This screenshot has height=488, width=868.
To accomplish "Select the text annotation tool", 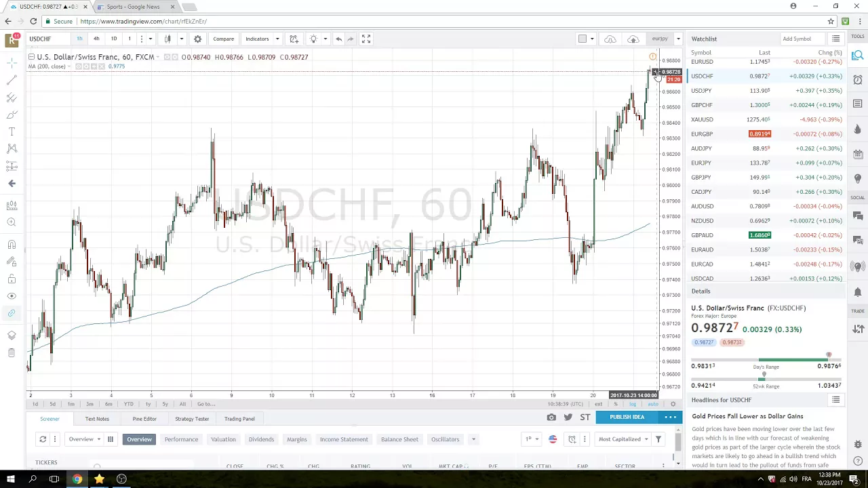I will click(12, 131).
